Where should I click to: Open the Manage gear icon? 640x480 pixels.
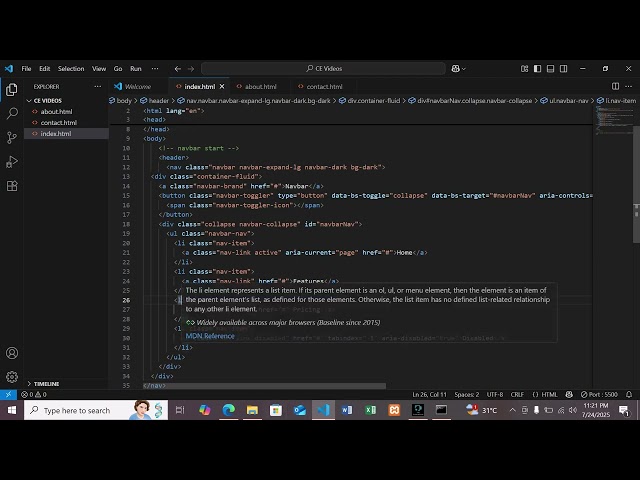coord(12,377)
